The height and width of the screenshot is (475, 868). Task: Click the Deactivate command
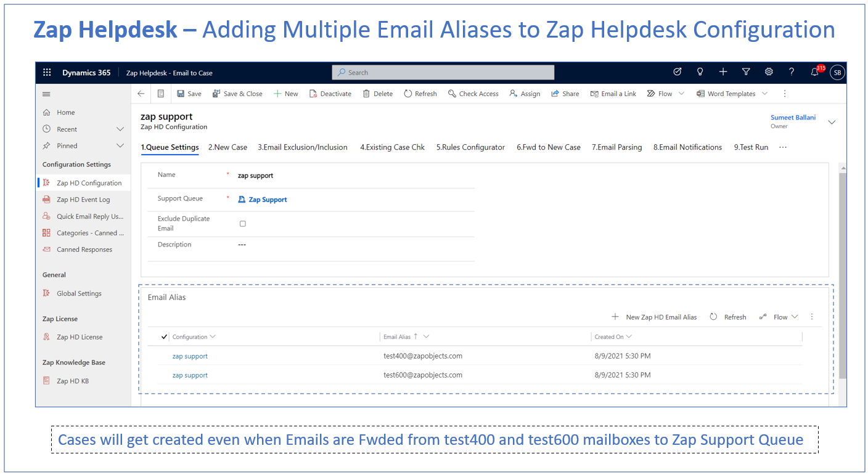pos(330,94)
